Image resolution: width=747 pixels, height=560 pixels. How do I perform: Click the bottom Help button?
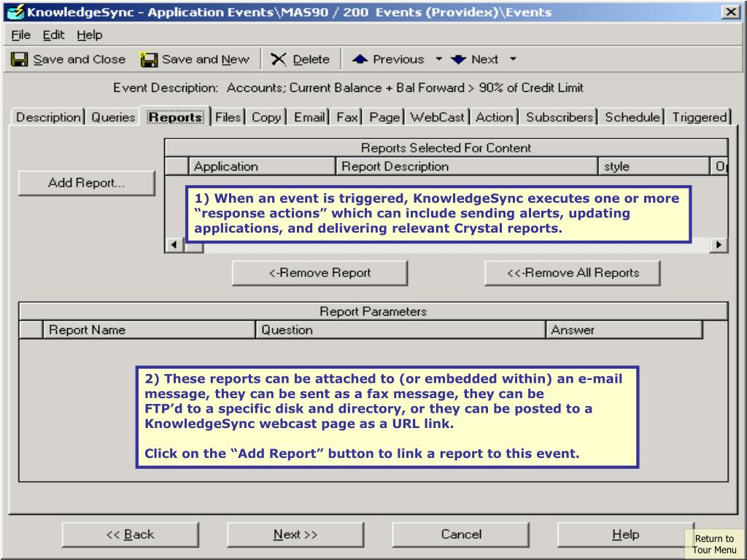point(625,534)
